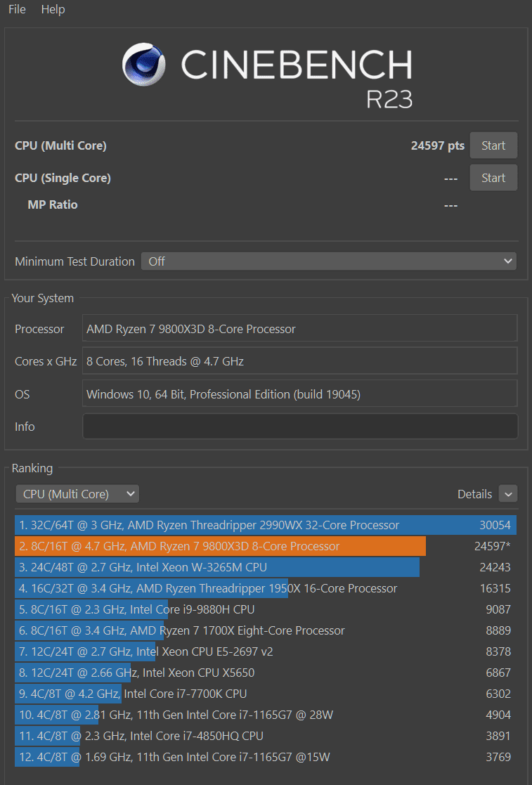The image size is (532, 785).
Task: Select the Intel Core i9-9880H ranking row
Action: click(x=265, y=609)
